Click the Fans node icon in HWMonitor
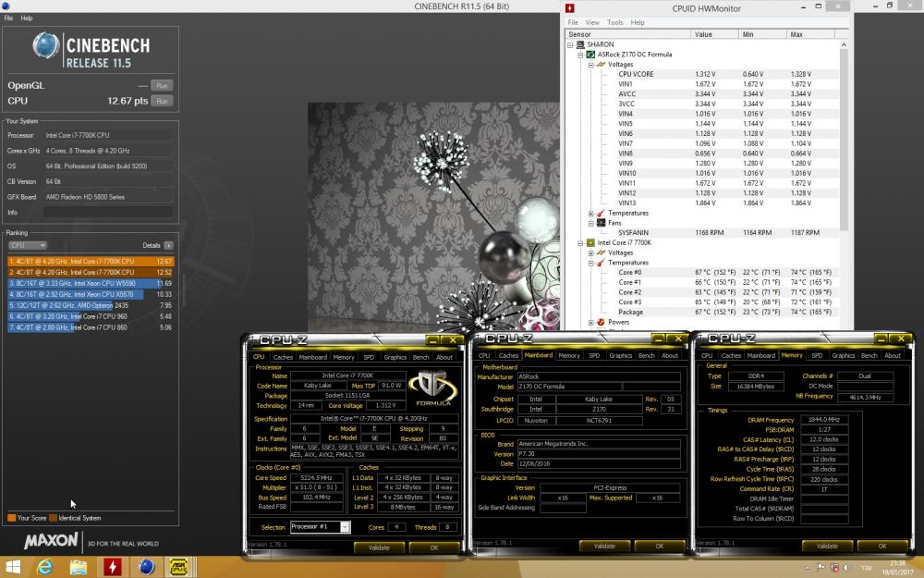 (x=602, y=223)
